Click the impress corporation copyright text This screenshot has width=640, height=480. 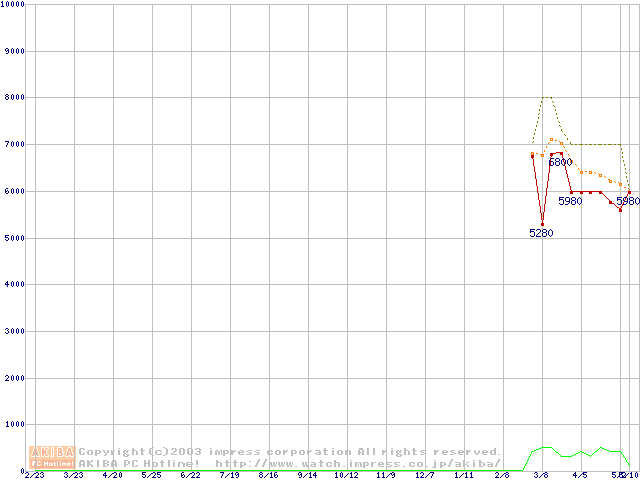[x=290, y=452]
